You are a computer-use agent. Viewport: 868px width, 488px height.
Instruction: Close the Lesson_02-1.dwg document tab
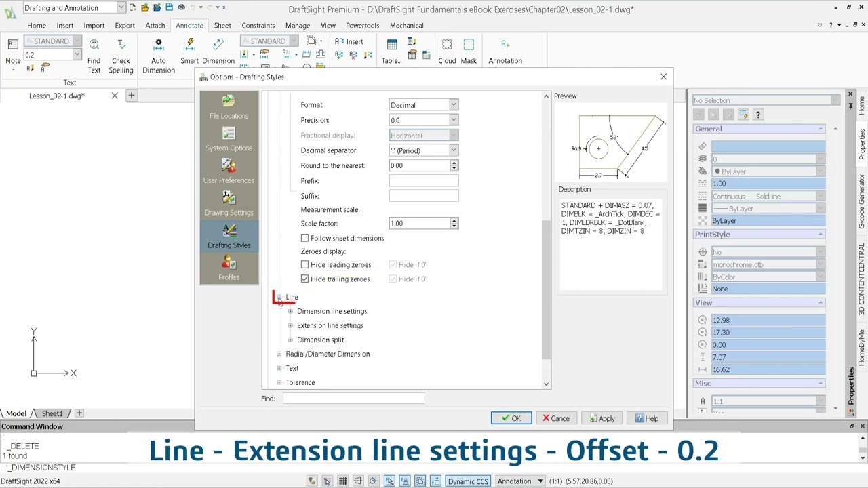point(115,96)
